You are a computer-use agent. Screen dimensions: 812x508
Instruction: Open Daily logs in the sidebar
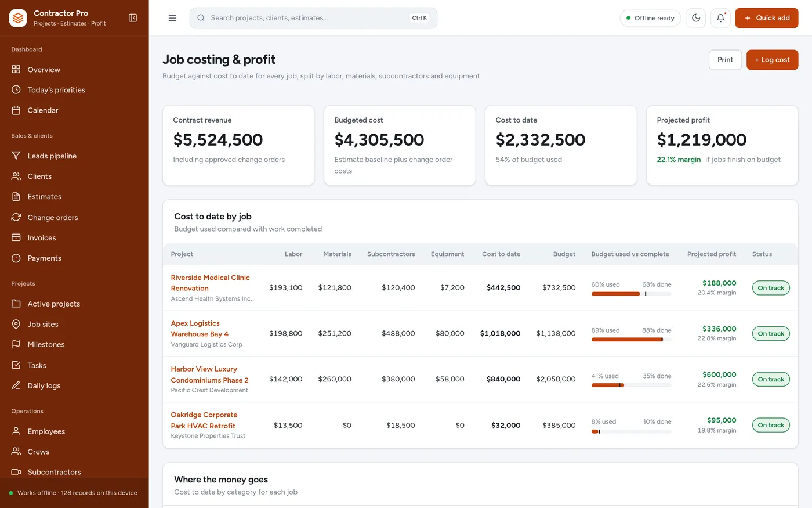click(74, 385)
